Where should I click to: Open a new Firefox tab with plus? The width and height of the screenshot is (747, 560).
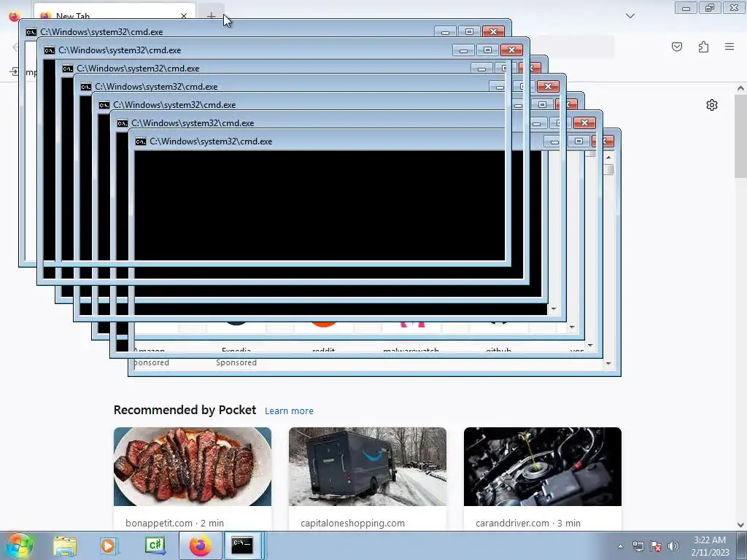click(x=211, y=15)
